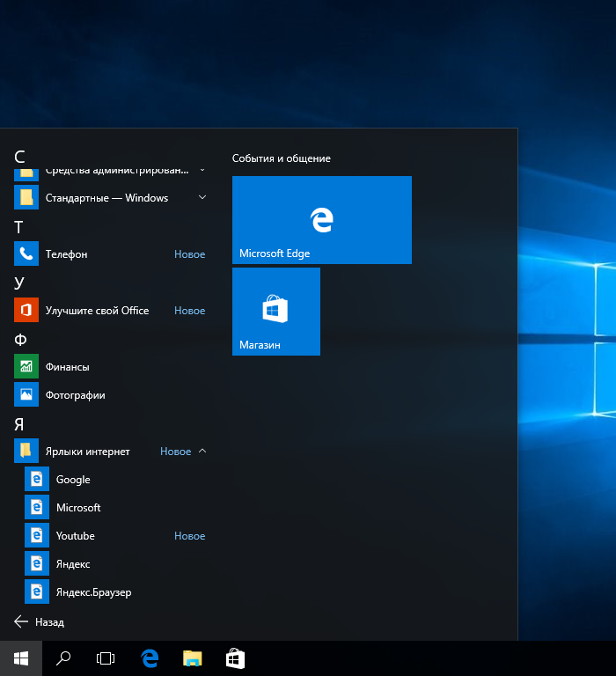Collapse the Ярлыки интернет folder chevron
The image size is (616, 676).
(x=202, y=451)
